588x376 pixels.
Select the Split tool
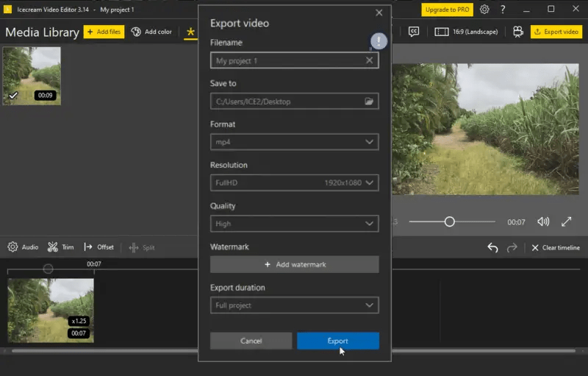tap(142, 248)
